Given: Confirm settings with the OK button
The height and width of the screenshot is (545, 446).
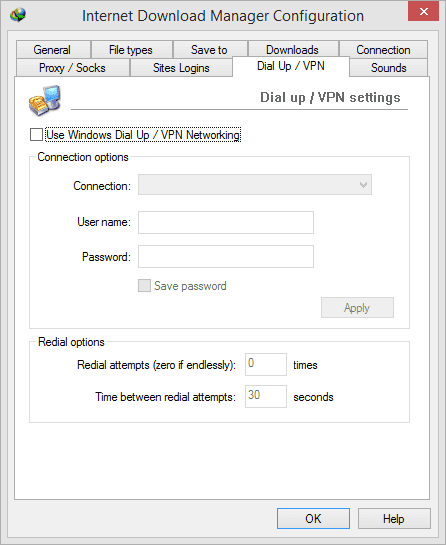Looking at the screenshot, I should click(313, 519).
